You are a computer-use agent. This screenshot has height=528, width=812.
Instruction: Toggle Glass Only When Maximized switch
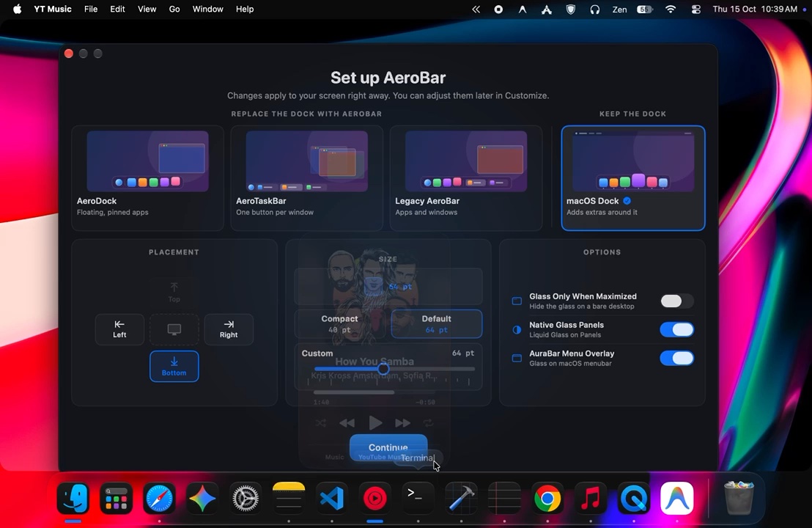(x=677, y=301)
